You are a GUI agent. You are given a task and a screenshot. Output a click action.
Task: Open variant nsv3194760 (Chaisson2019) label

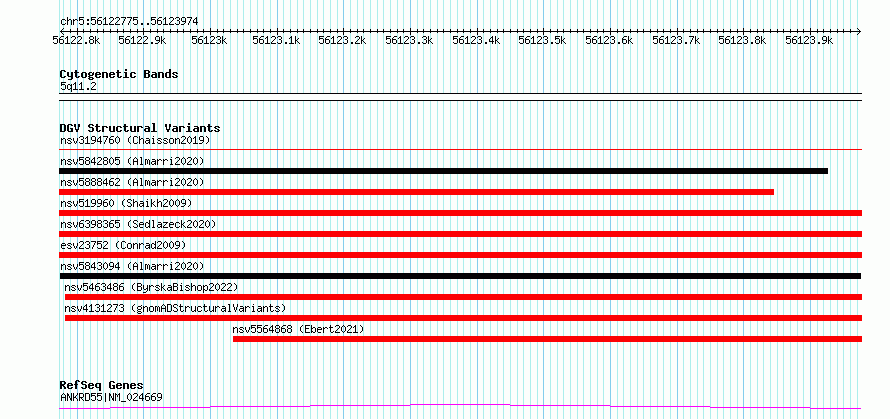click(x=135, y=140)
